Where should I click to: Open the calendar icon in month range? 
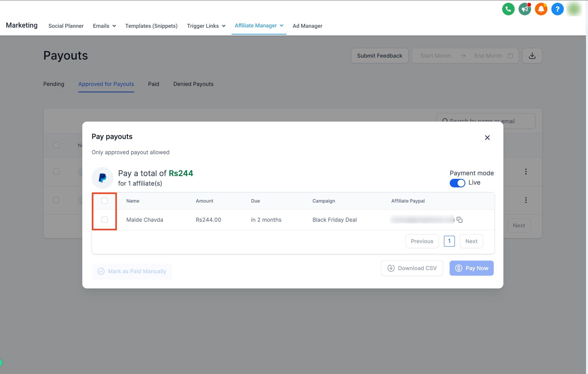point(510,56)
